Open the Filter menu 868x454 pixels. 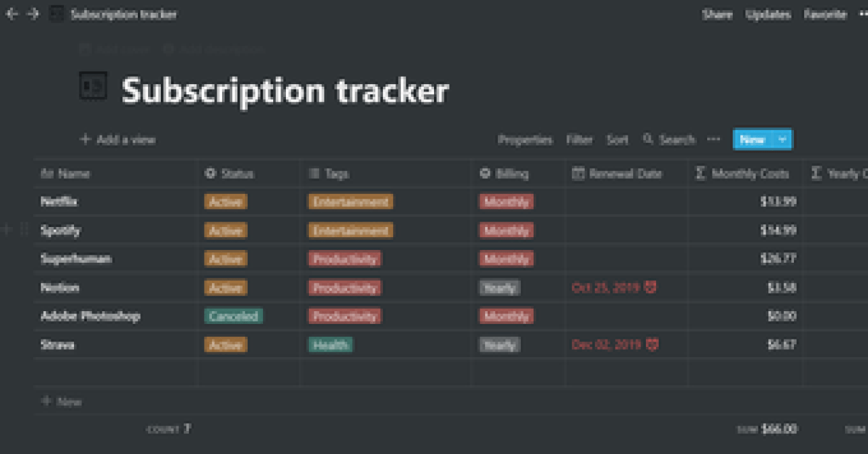click(x=579, y=139)
